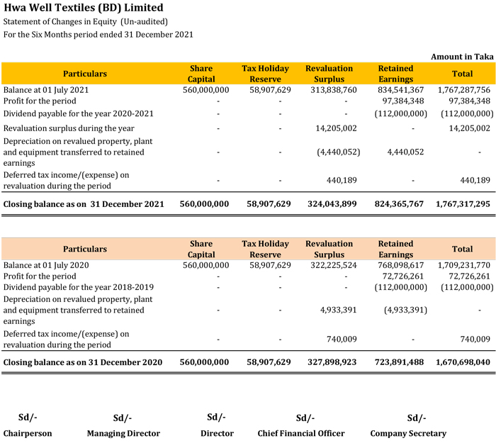Viewport: 496px width, 448px height.
Task: Click the 'Amount in Taka' label
Action: [461, 57]
